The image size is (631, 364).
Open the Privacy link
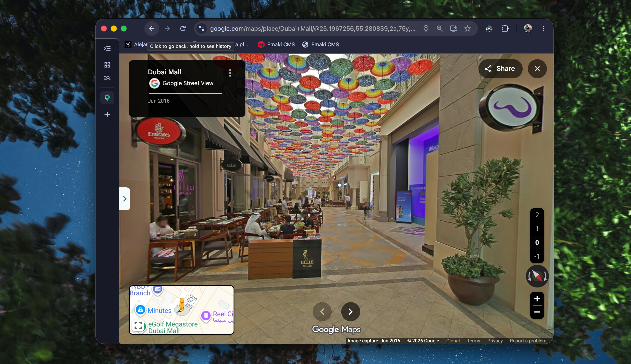[x=495, y=341]
